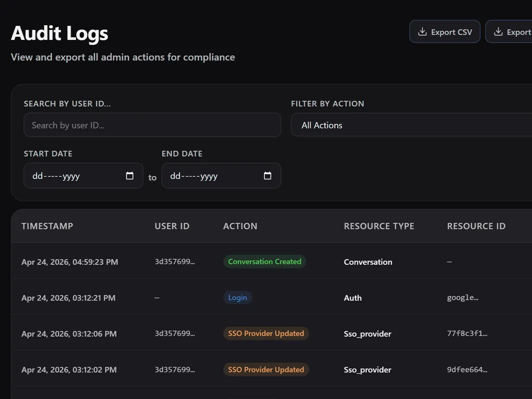Open the End Date calendar picker icon
532x399 pixels.
[x=267, y=176]
